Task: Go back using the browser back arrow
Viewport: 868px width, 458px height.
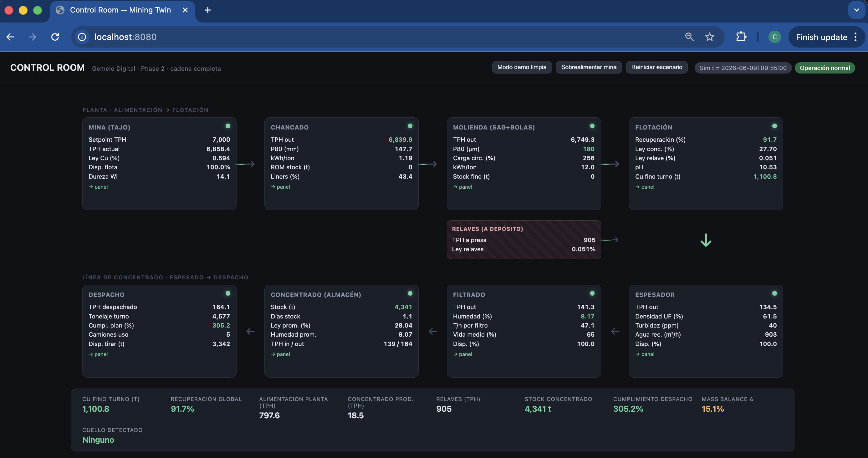Action: point(10,37)
